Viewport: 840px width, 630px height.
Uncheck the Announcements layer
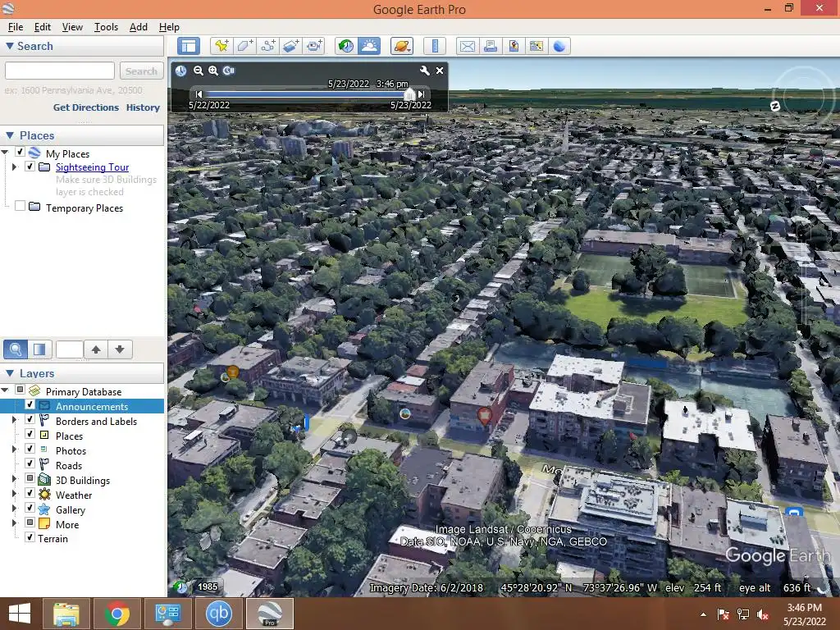click(30, 405)
